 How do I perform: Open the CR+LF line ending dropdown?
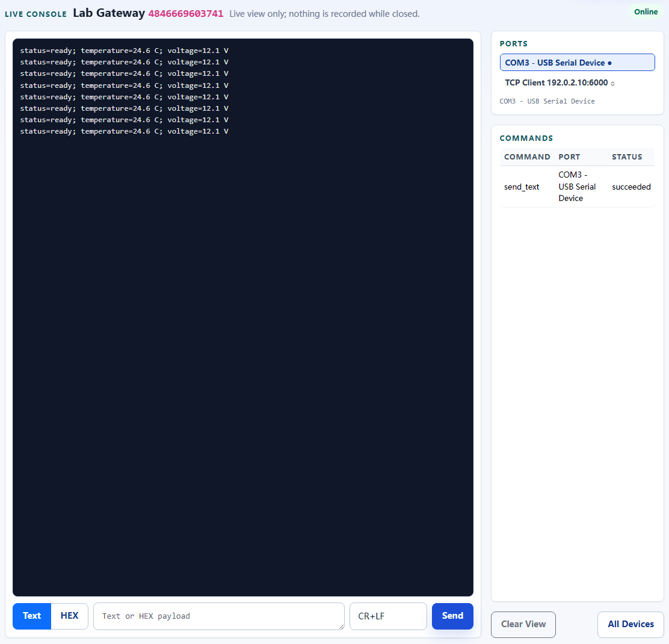(388, 616)
